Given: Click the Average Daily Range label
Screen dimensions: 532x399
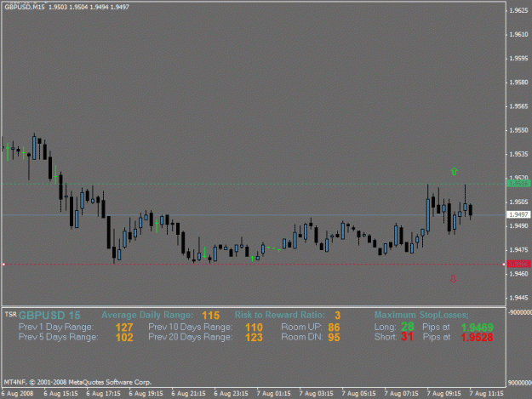Looking at the screenshot, I should 147,315.
